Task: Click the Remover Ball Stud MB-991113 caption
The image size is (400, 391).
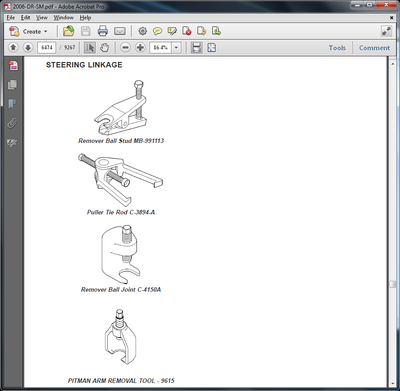Action: point(121,141)
